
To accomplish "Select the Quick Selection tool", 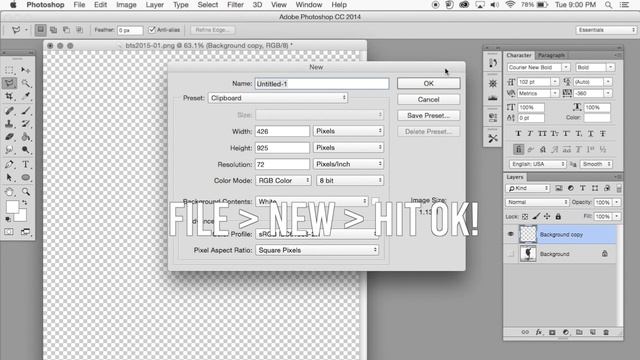I will (x=25, y=83).
